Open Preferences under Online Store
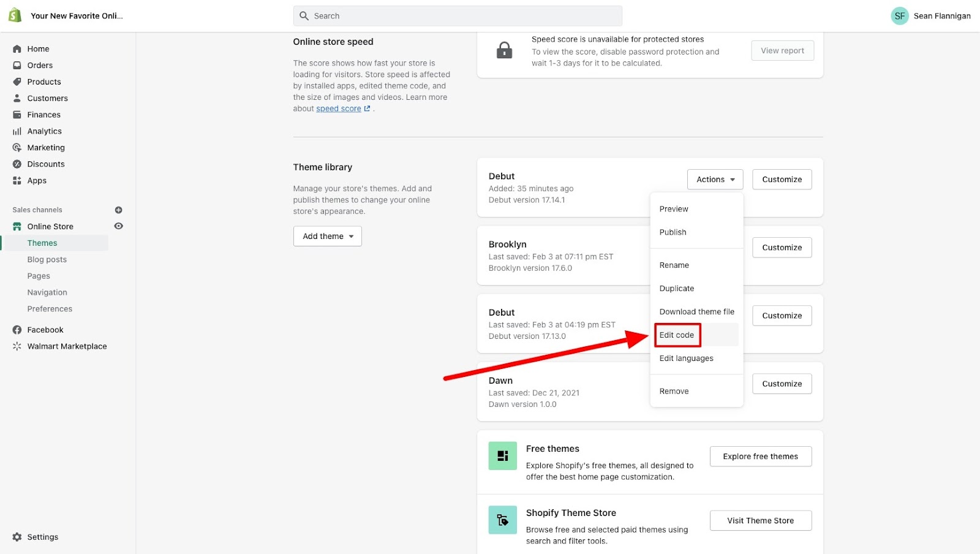Screen dimensions: 980x554 click(50, 309)
